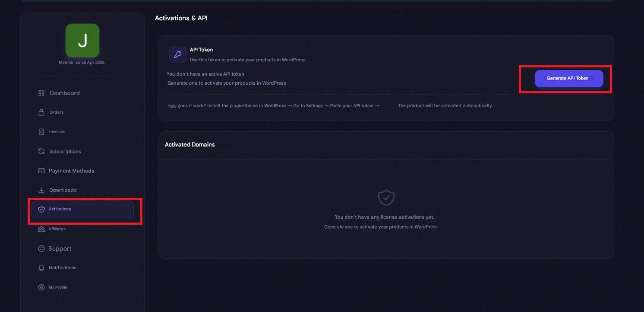644x312 pixels.
Task: Click the Notifications bell icon
Action: (41, 268)
